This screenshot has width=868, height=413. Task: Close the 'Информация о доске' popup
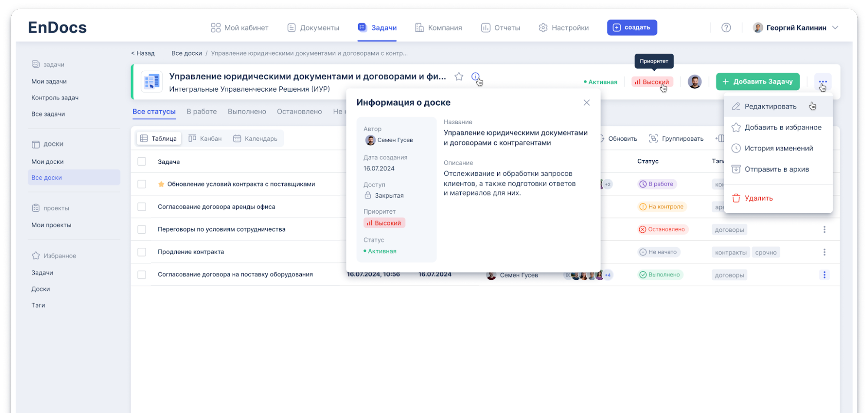(587, 102)
